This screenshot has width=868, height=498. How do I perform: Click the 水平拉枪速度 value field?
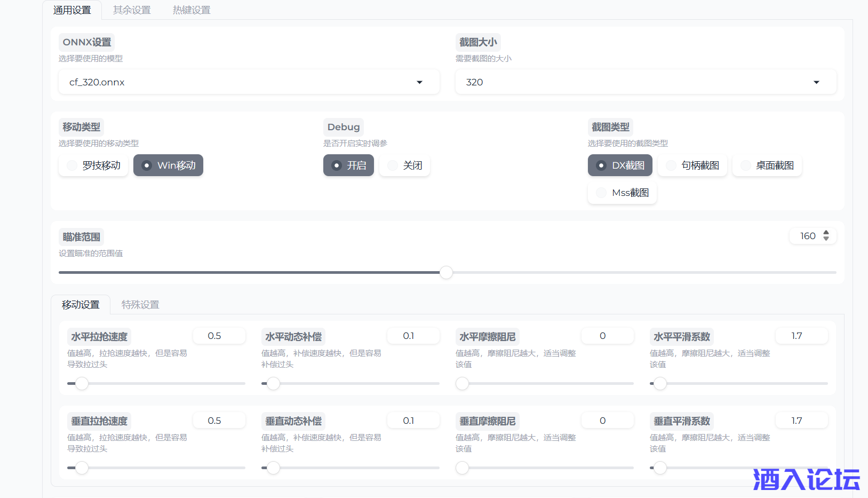pyautogui.click(x=219, y=336)
